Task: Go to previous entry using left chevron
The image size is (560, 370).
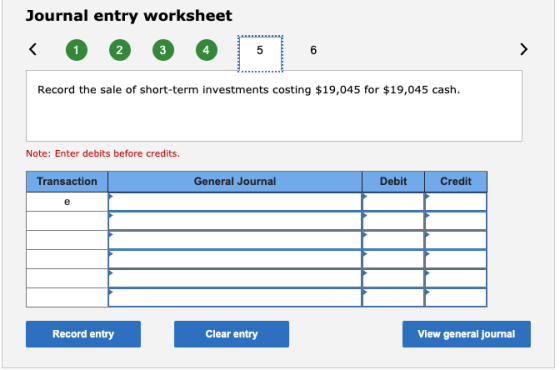Action: coord(33,49)
